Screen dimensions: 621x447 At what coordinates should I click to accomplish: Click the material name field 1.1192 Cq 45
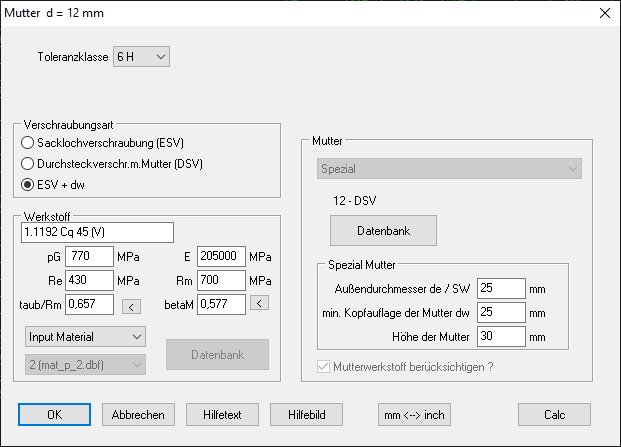point(97,232)
